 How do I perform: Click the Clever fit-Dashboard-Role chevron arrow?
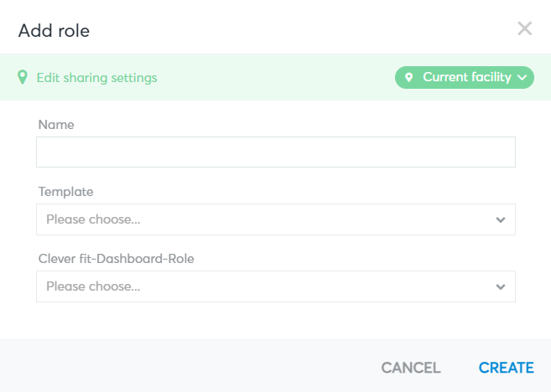coord(501,287)
